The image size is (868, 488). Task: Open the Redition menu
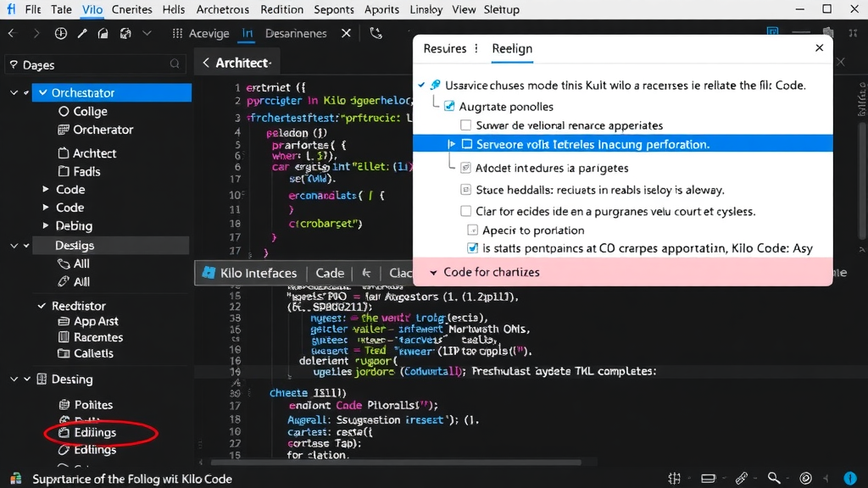coord(281,9)
